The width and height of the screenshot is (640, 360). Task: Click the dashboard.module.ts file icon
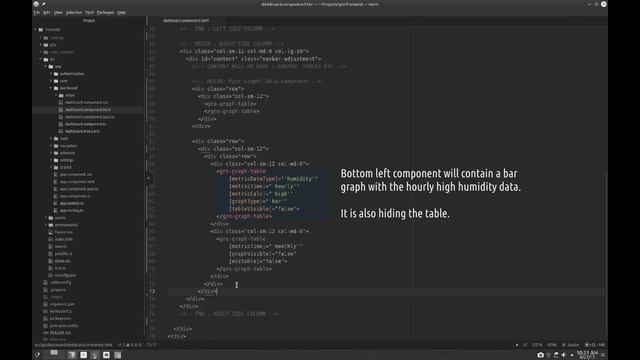[61, 131]
